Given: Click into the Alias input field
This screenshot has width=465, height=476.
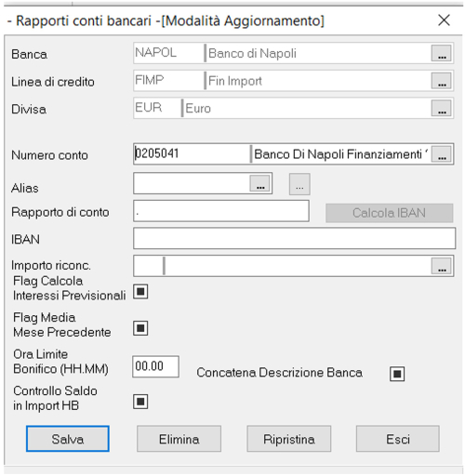Looking at the screenshot, I should click(x=192, y=183).
